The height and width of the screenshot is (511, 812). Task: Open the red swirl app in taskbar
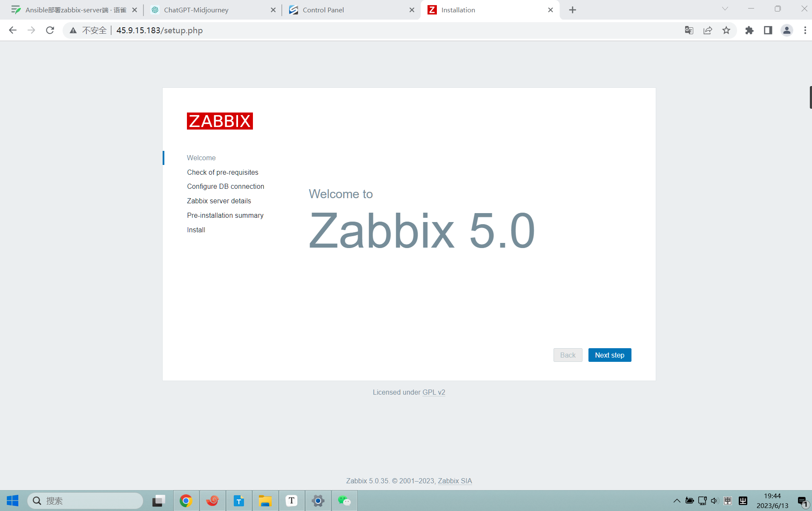[x=212, y=501]
